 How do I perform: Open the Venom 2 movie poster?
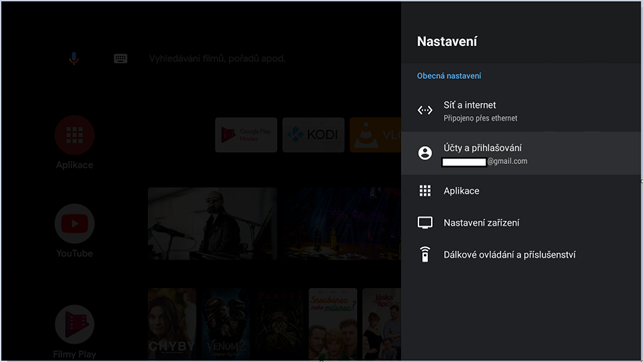point(226,324)
